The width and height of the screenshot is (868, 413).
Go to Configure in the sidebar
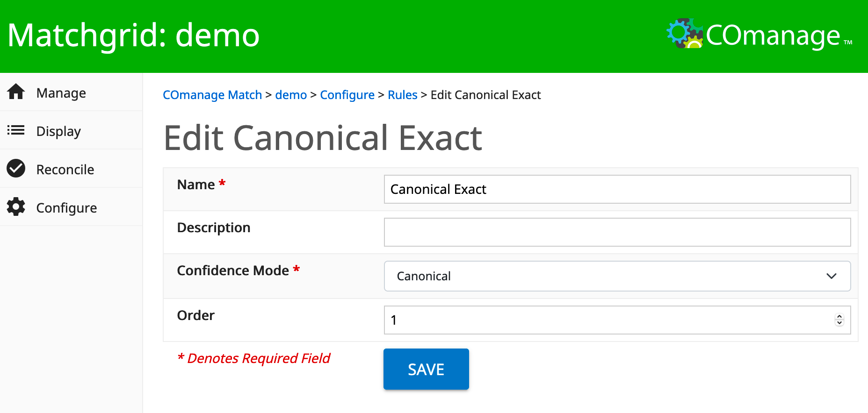[x=66, y=208]
